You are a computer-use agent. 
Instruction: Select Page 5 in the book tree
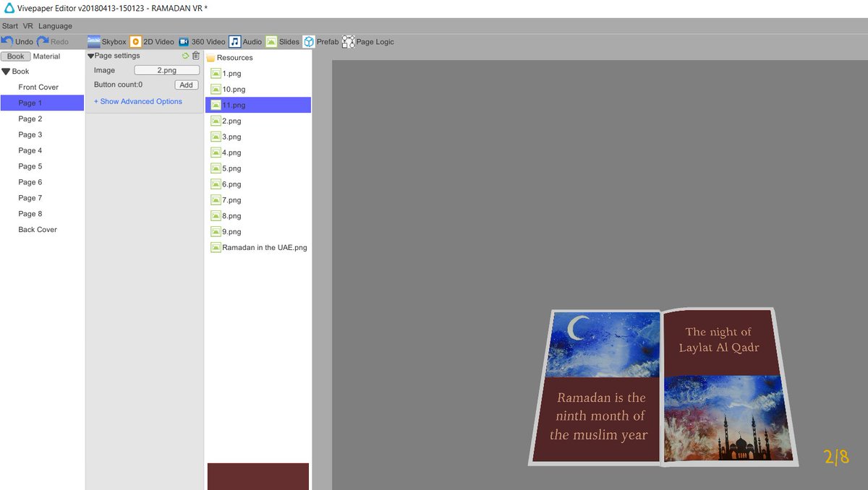point(42,166)
